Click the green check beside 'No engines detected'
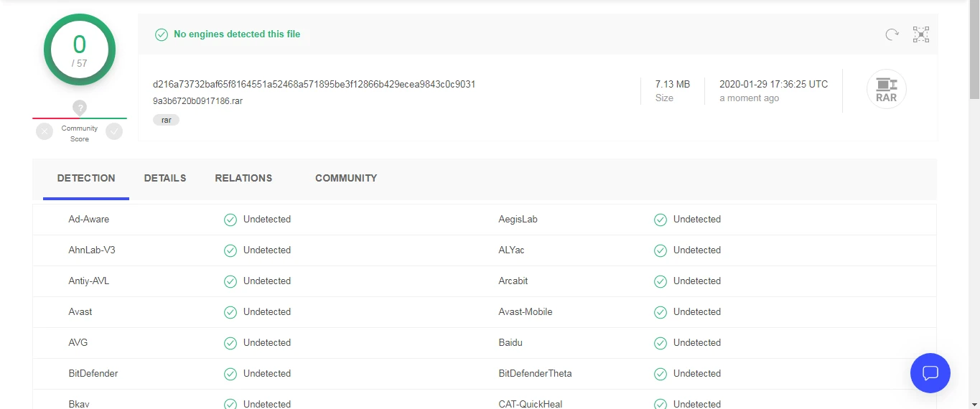Viewport: 980px width, 409px height. click(162, 34)
